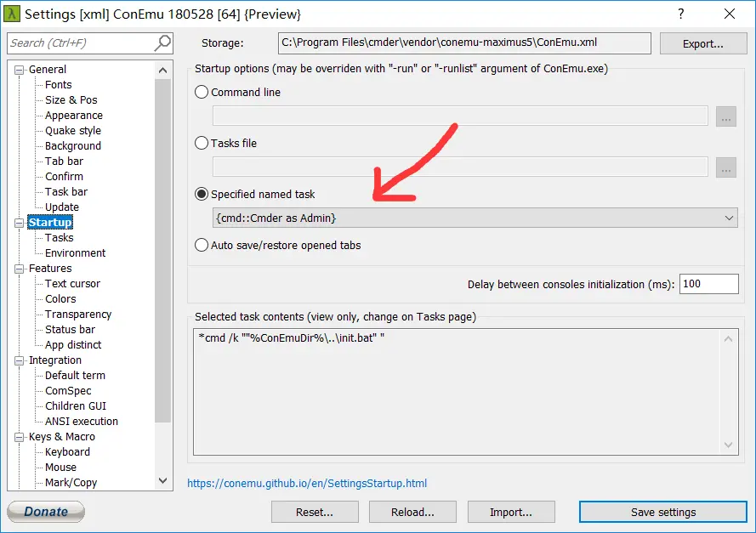Select Tab bar in the tree
756x533 pixels.
pyautogui.click(x=64, y=162)
